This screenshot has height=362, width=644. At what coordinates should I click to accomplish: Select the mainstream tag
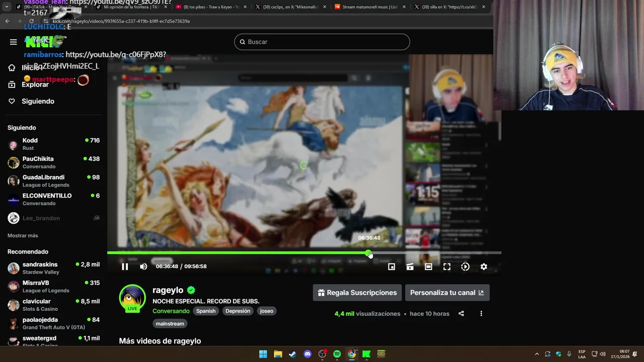[x=170, y=324]
